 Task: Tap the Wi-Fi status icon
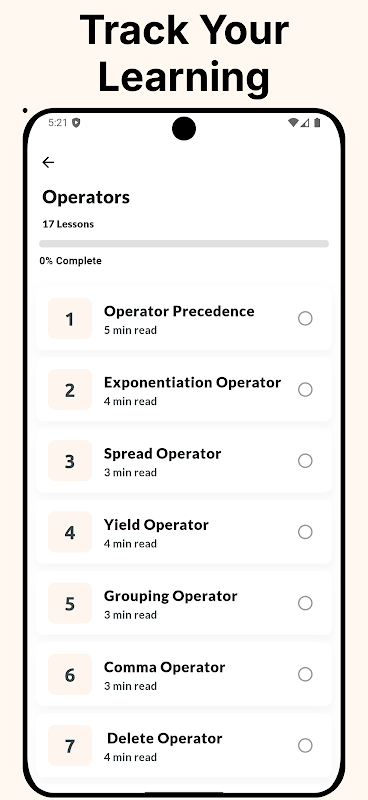293,122
